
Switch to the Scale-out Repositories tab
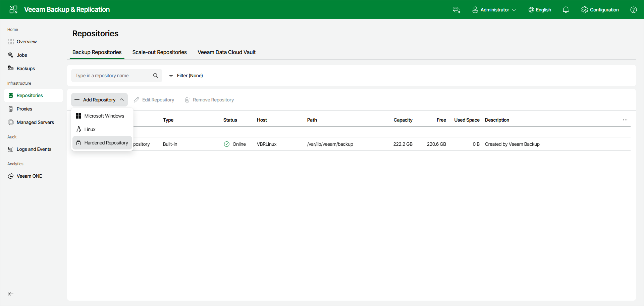click(x=160, y=52)
